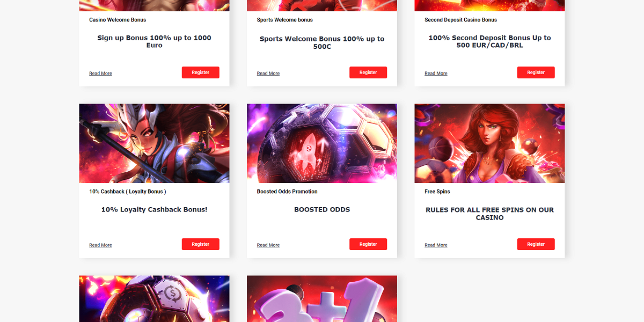644x322 pixels.
Task: Select the metallic football banner at bottom left
Action: click(154, 299)
